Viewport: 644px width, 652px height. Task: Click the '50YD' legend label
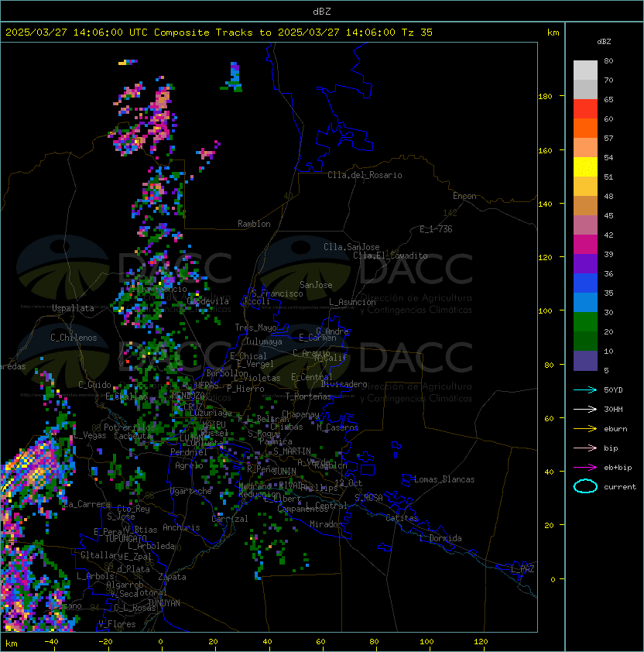coord(613,390)
